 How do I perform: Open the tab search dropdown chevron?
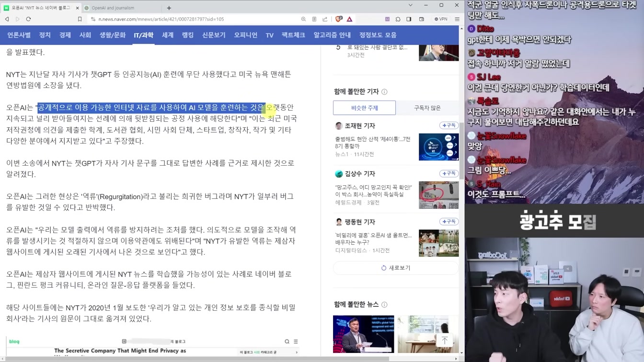point(410,5)
